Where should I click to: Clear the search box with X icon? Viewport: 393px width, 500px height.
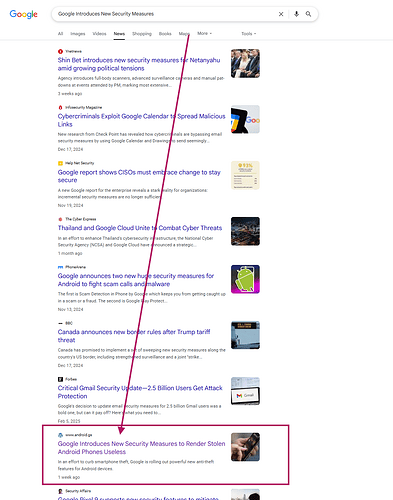click(281, 14)
